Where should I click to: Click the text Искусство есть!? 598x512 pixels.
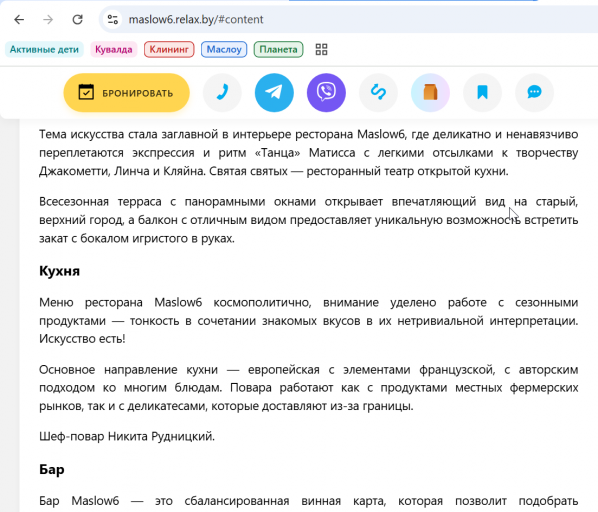pyautogui.click(x=82, y=339)
